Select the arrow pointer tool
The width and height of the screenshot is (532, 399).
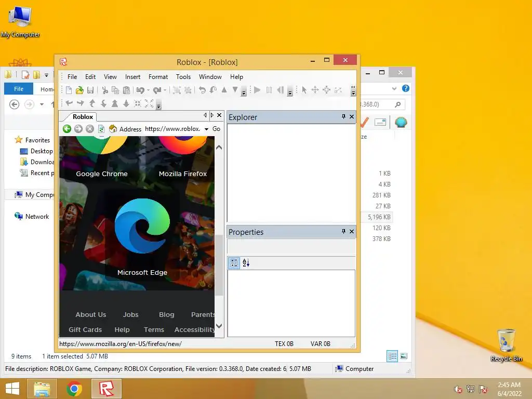304,90
